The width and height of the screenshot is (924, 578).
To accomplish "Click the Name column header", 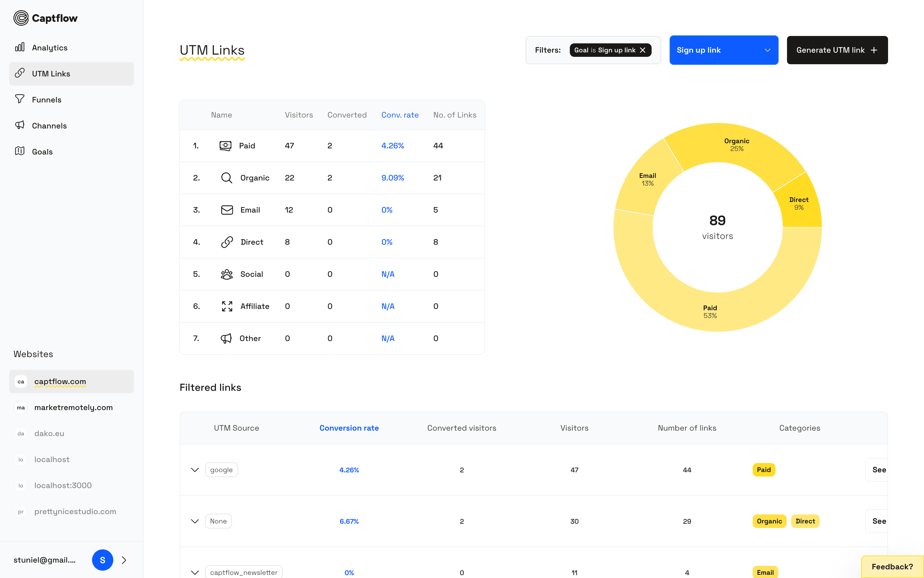I will (221, 115).
